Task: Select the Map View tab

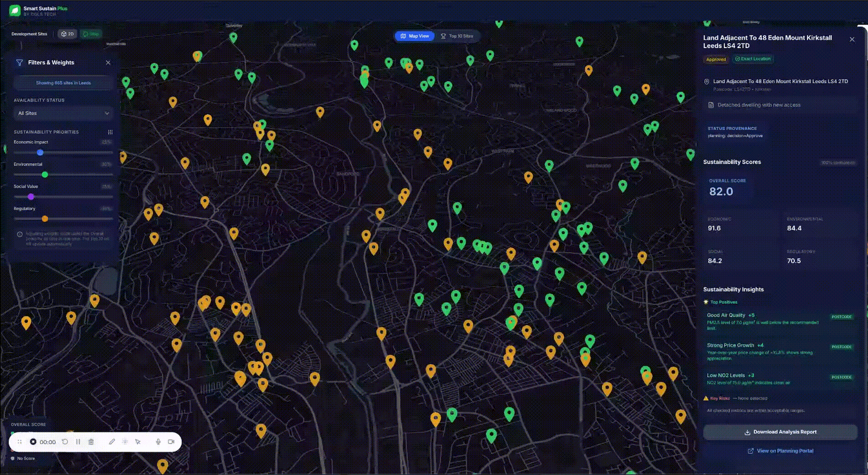Action: (x=414, y=36)
